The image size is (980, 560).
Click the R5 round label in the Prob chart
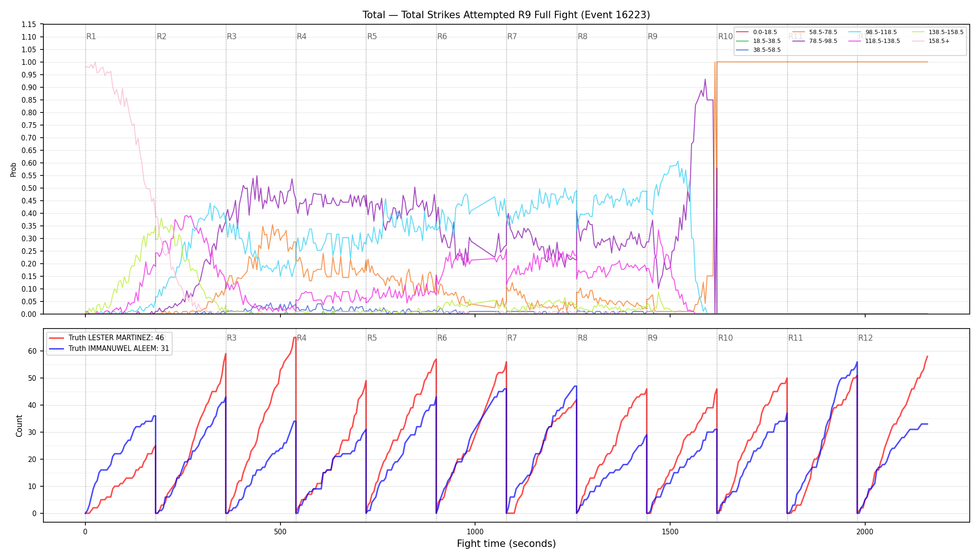(x=372, y=36)
